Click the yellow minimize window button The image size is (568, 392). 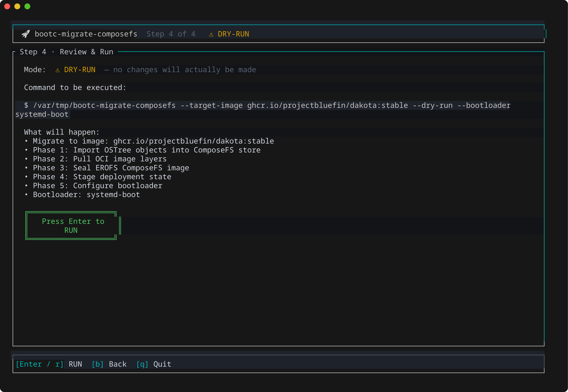click(17, 6)
